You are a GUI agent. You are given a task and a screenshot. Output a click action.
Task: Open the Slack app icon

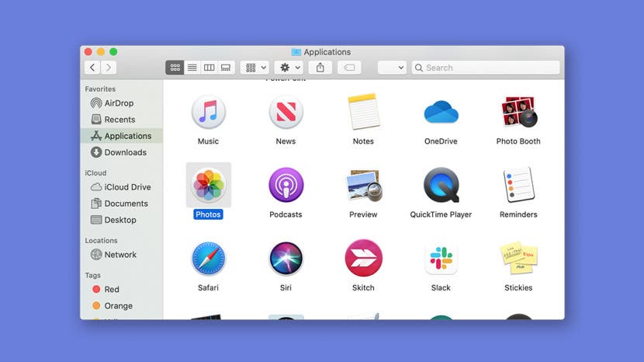(441, 259)
